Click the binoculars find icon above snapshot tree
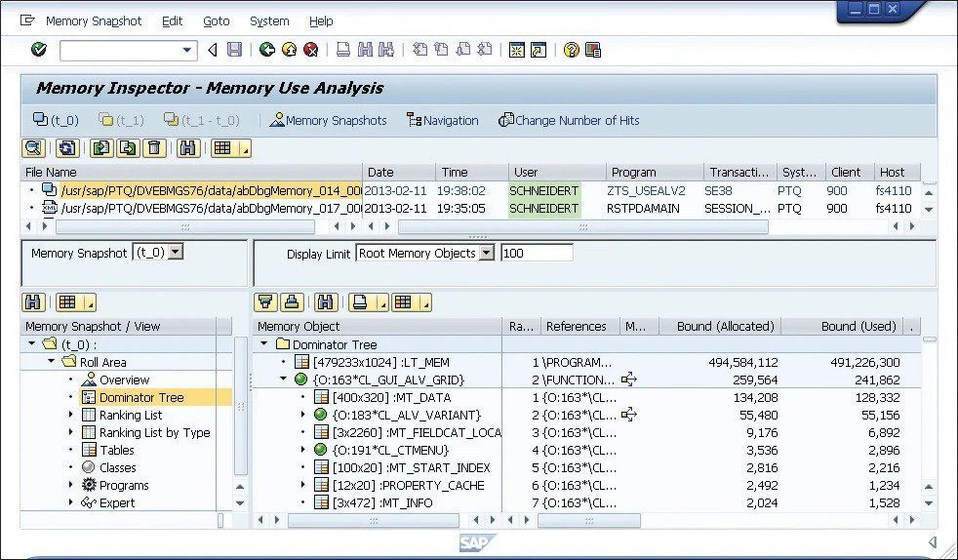Image resolution: width=958 pixels, height=560 pixels. tap(33, 302)
